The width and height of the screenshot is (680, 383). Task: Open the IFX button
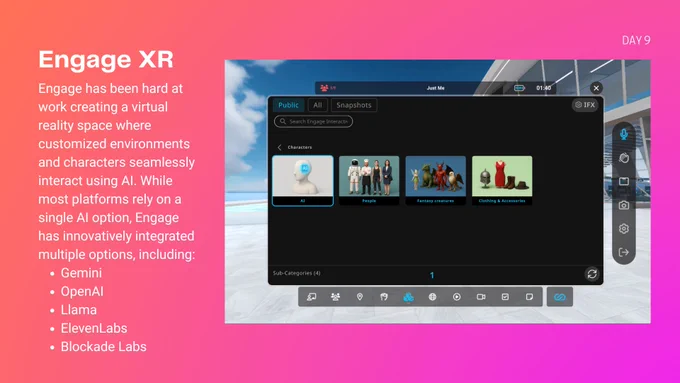585,105
